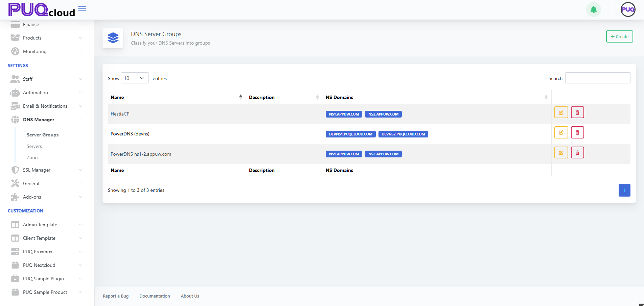Click the edit icon for HestiaCP group
The height and width of the screenshot is (306, 644).
561,112
